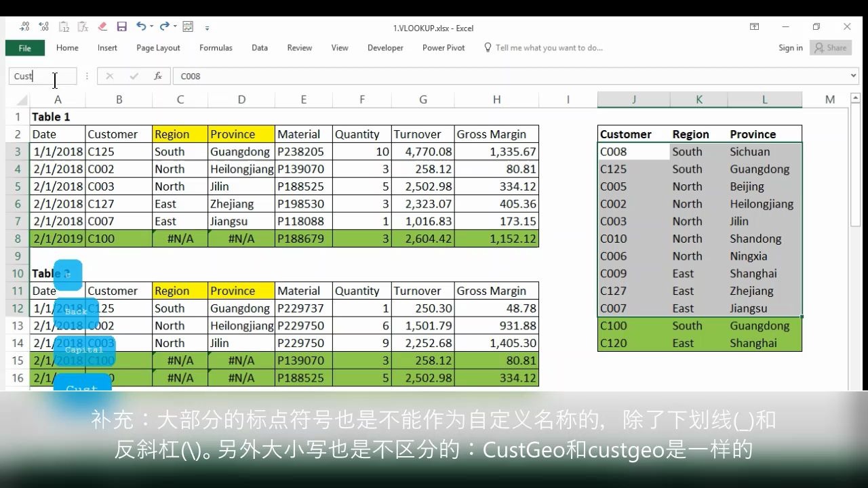
Task: Open the Undo history dropdown arrow
Action: click(x=151, y=28)
